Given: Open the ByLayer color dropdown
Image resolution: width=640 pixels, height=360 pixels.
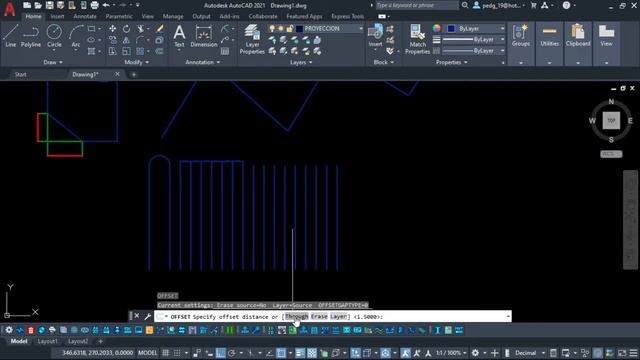Looking at the screenshot, I should tap(502, 29).
